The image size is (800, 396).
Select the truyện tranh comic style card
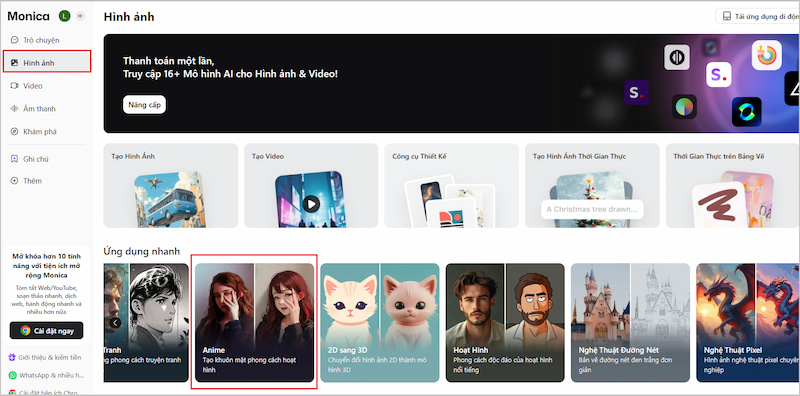pos(146,323)
